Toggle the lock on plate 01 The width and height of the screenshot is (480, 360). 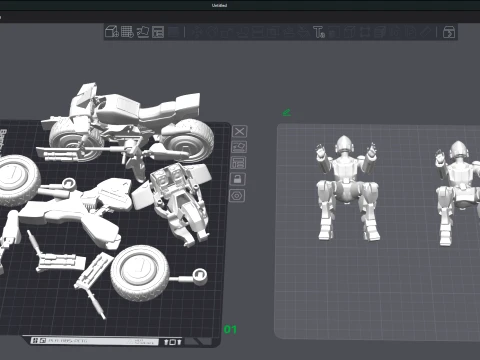(x=238, y=179)
